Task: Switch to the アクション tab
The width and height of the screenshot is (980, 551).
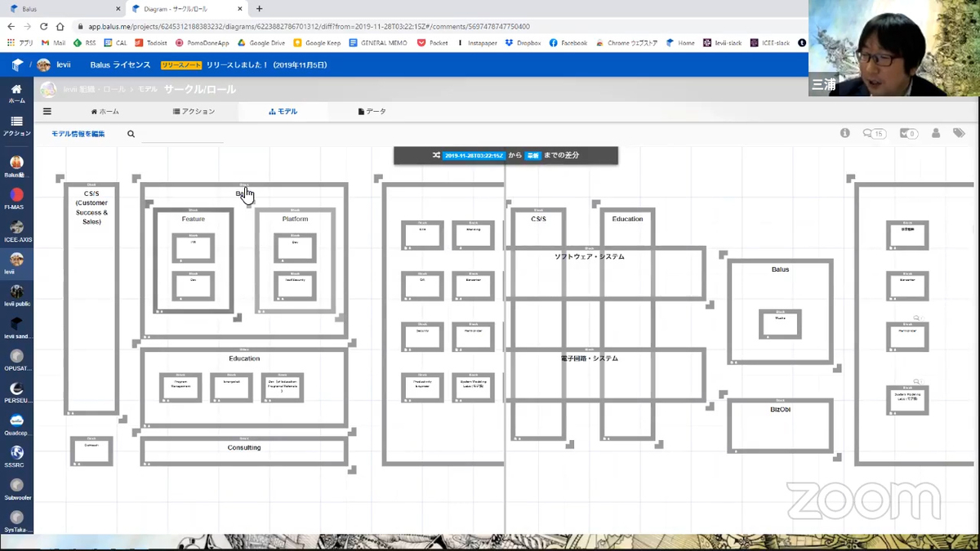Action: (194, 112)
